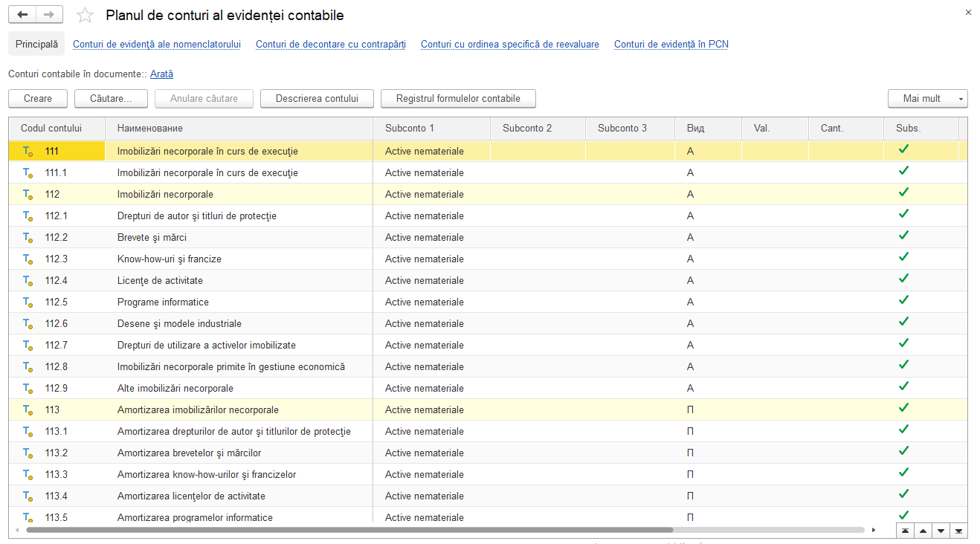980x544 pixels.
Task: Open Conturi de evidență în PCN tab
Action: coord(671,45)
